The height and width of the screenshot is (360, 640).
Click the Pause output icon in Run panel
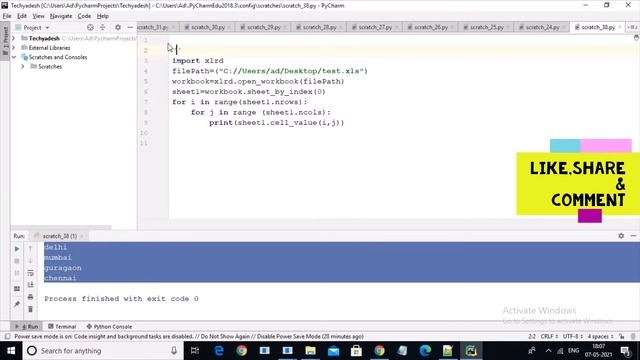[x=17, y=273]
